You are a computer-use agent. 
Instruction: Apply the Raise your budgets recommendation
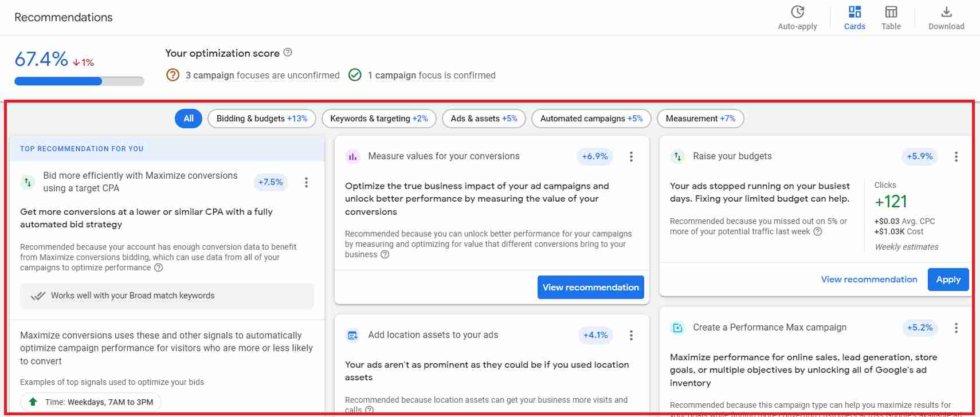948,280
